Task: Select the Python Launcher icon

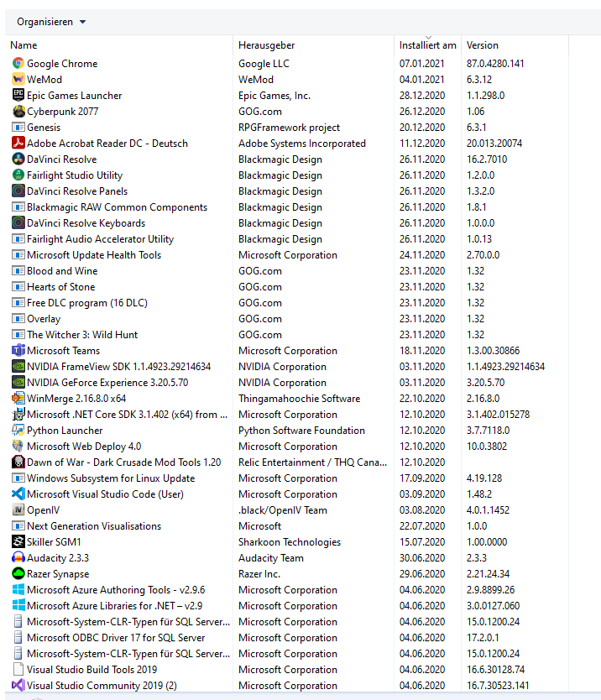Action: tap(18, 431)
